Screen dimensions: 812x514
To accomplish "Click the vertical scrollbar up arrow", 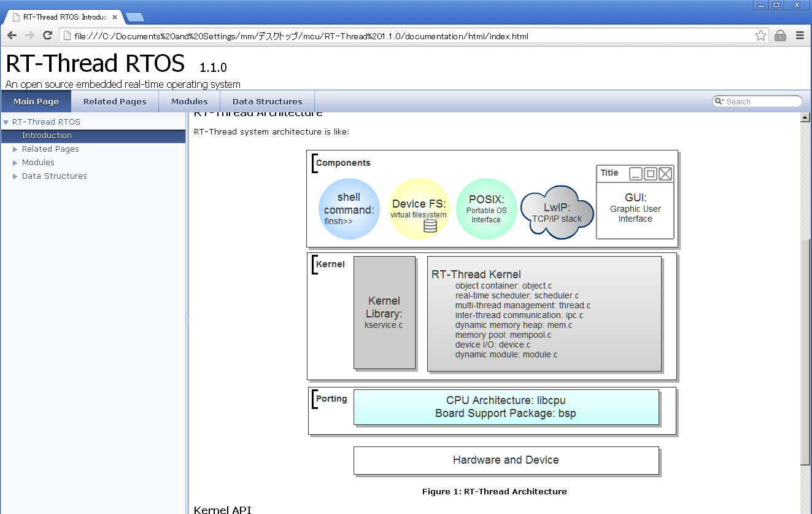I will 805,117.
